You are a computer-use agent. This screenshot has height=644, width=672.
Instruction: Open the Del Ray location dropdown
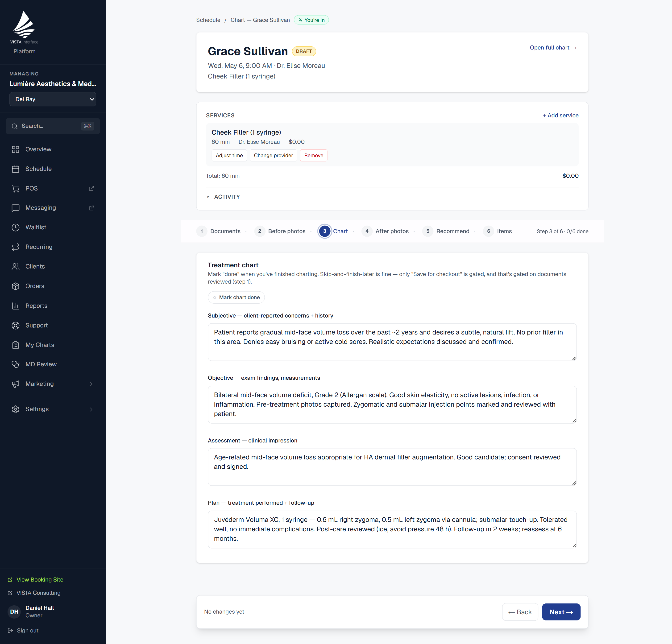[53, 99]
